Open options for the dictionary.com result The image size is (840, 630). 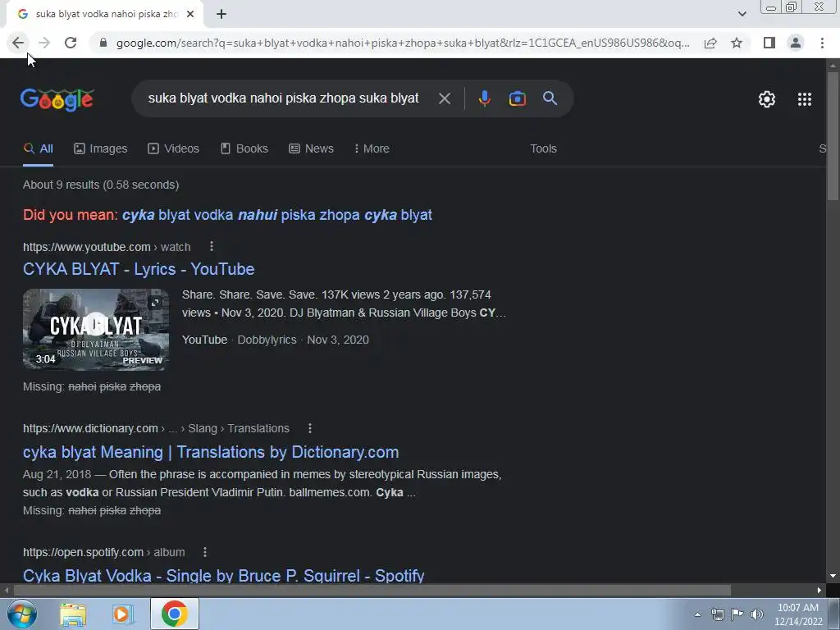click(x=309, y=428)
